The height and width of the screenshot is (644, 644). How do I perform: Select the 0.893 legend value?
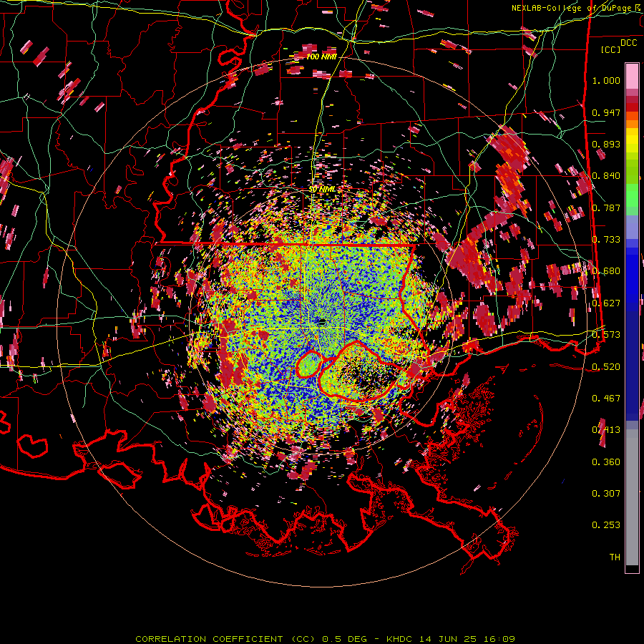click(606, 144)
